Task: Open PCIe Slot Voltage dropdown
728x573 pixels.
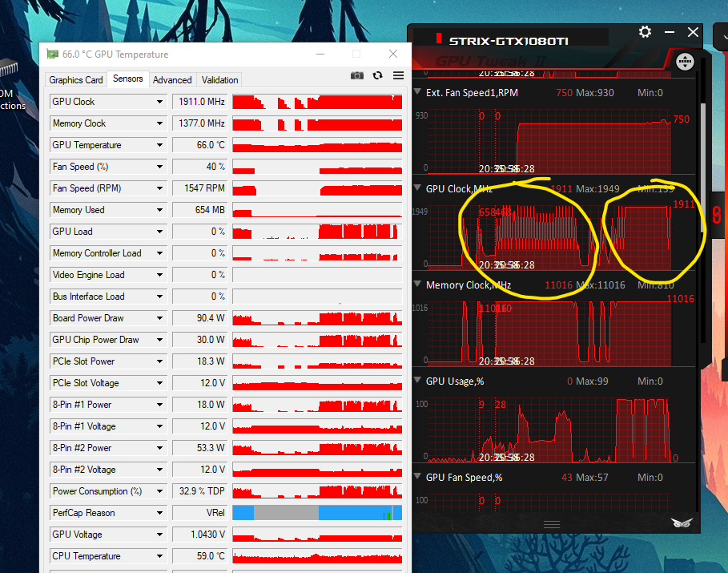Action: [159, 383]
